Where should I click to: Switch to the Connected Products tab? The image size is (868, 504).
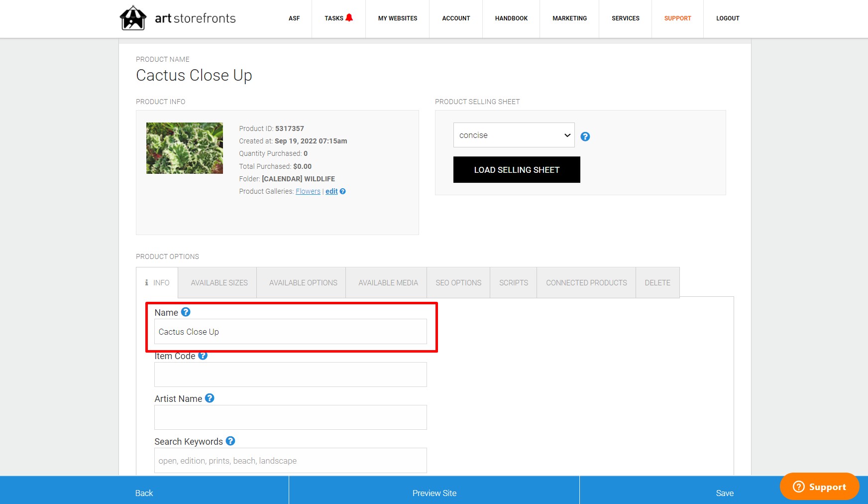[586, 282]
